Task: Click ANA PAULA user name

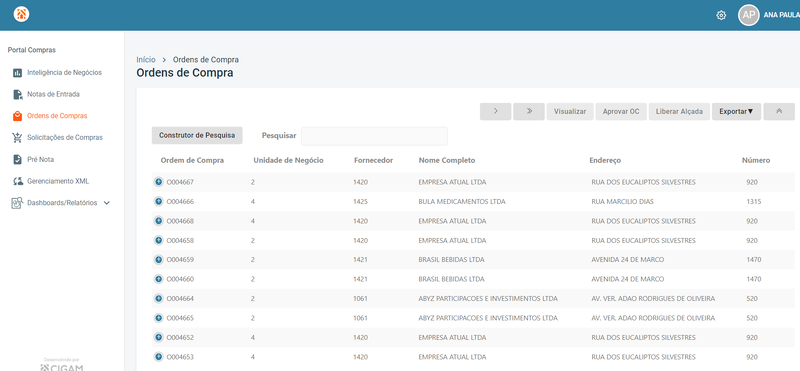Action: (781, 15)
